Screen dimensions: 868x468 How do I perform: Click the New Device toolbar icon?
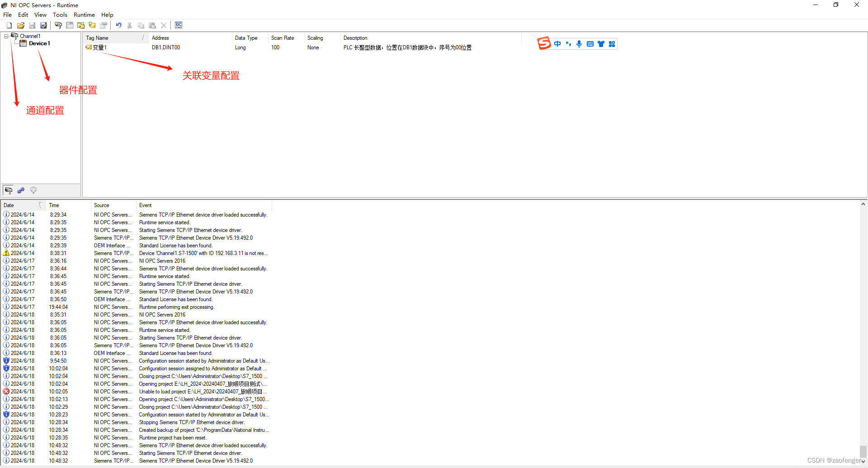(x=69, y=25)
